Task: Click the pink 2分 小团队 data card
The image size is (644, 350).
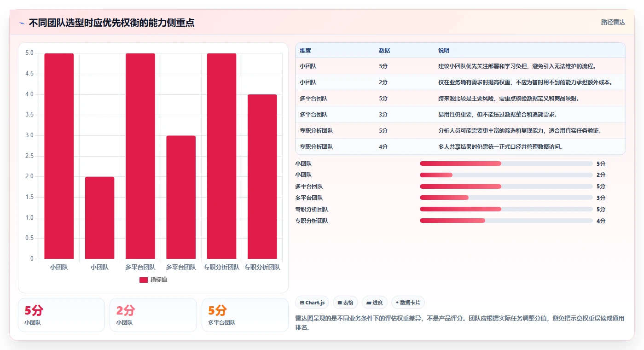Action: [x=153, y=315]
